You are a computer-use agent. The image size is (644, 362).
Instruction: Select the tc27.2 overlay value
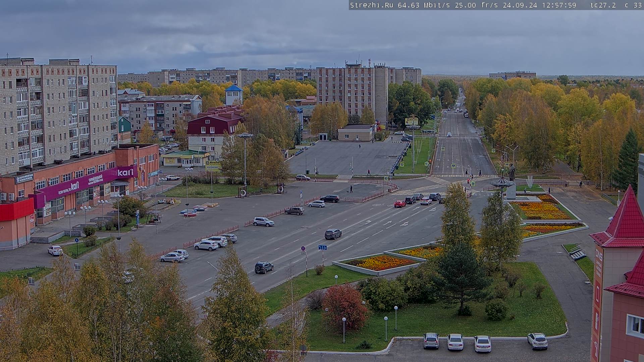pos(603,5)
